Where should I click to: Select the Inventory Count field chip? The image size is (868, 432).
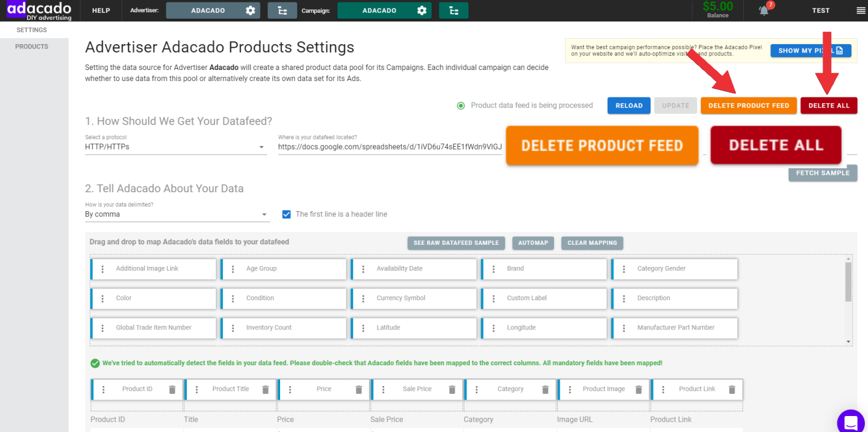click(284, 328)
